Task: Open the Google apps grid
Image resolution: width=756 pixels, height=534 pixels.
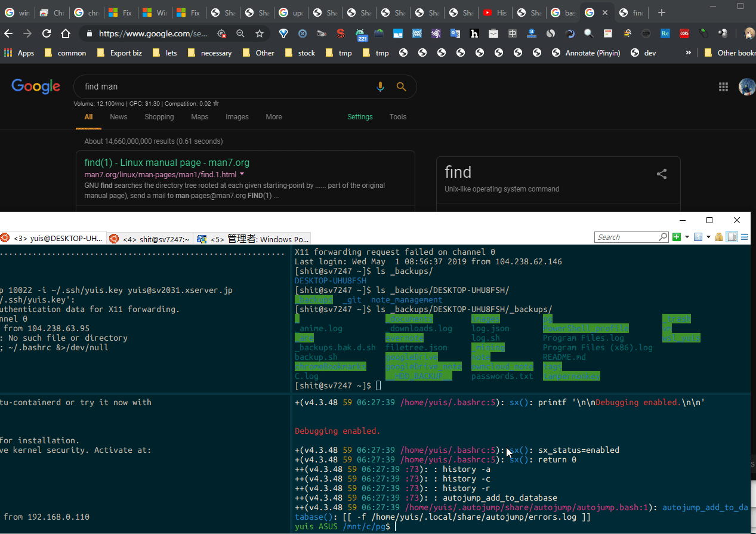Action: 723,87
